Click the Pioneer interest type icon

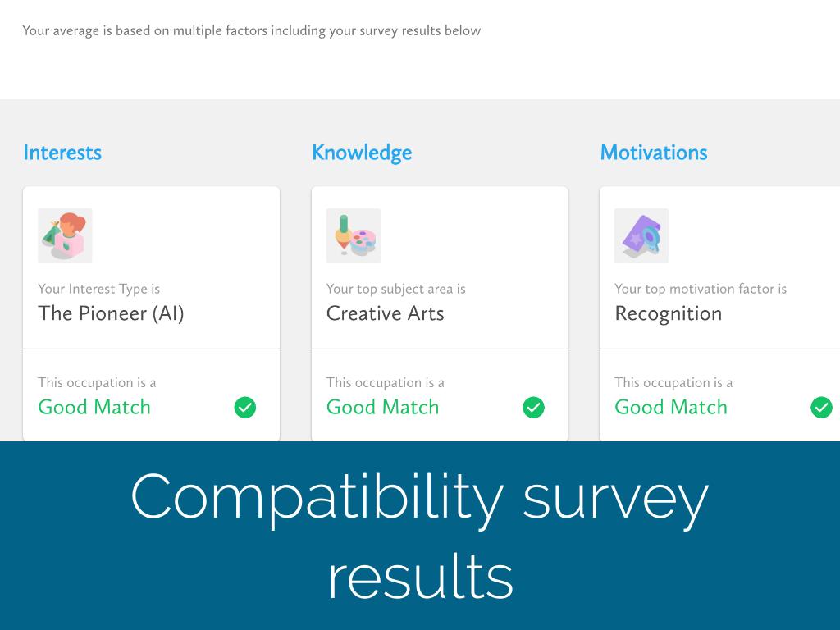click(x=65, y=235)
